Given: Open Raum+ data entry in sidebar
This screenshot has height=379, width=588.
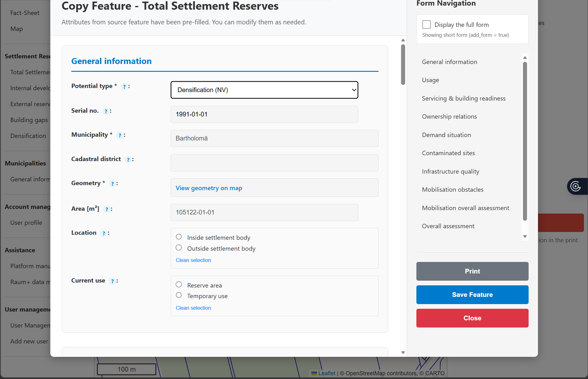Looking at the screenshot, I should [x=30, y=282].
